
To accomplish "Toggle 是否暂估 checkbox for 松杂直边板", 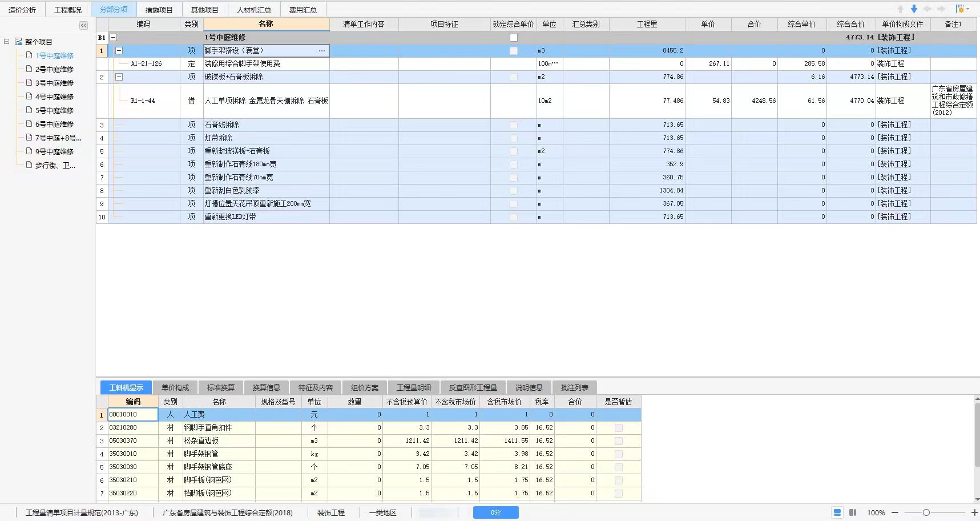I will 619,441.
